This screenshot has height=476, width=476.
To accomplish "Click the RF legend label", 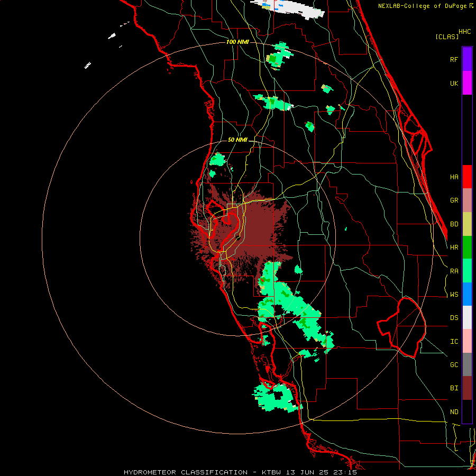I will 454,59.
